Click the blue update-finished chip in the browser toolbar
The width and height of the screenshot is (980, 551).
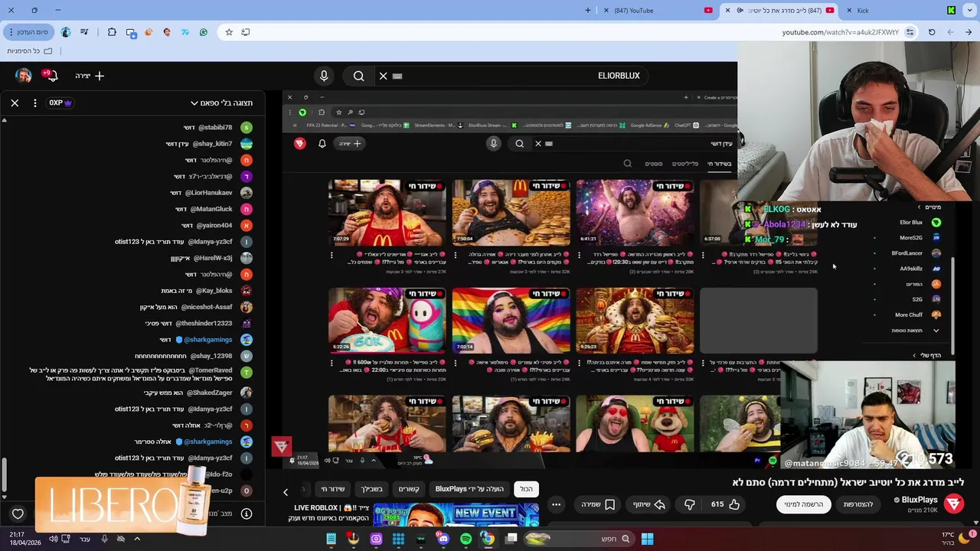[x=28, y=32]
